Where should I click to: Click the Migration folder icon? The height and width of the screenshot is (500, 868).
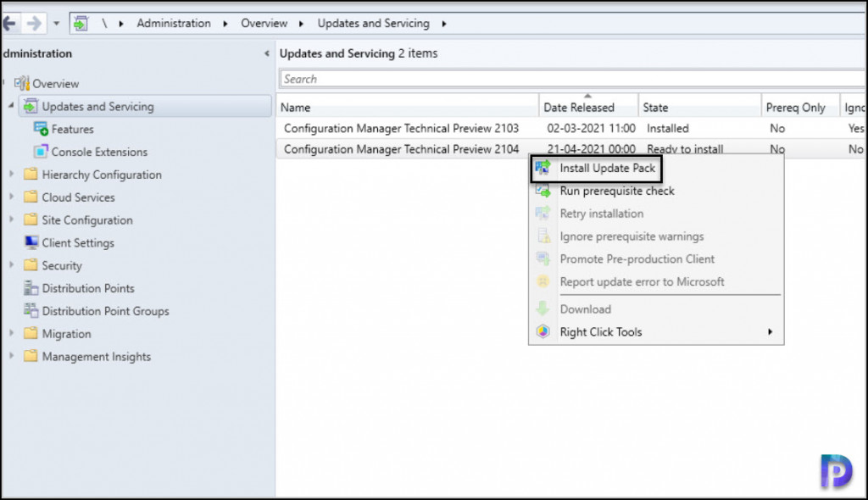(x=31, y=333)
